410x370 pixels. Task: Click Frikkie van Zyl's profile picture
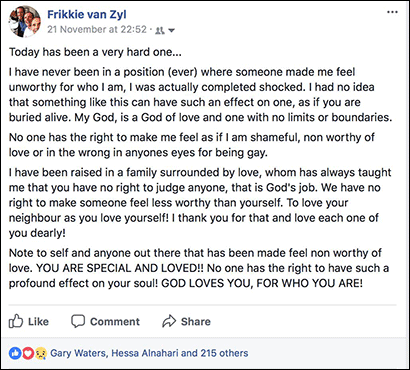[25, 22]
